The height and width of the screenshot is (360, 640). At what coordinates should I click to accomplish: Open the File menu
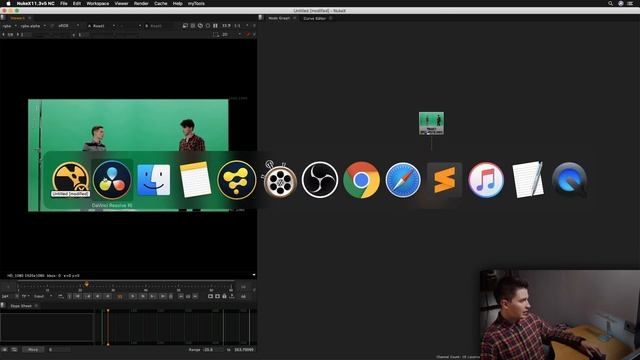tap(64, 3)
